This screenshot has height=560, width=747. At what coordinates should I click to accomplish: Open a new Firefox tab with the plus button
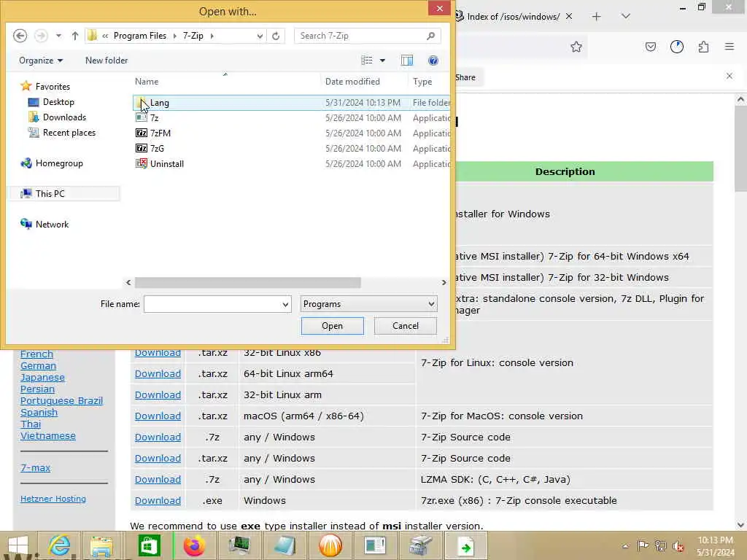[597, 17]
